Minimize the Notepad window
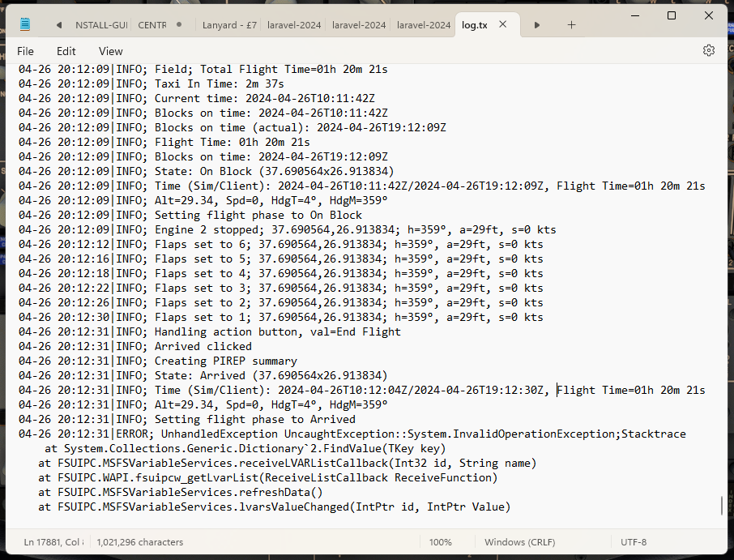Viewport: 734px width, 560px height. [634, 16]
